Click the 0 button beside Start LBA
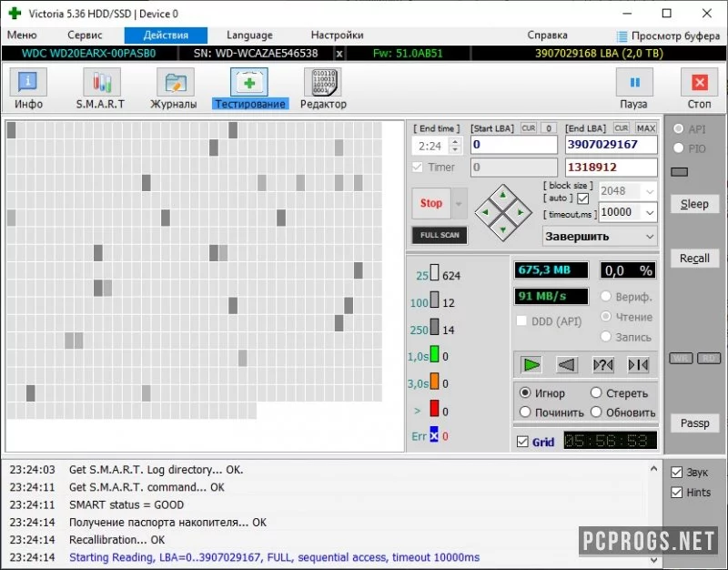Viewport: 728px width, 570px height. tap(549, 128)
